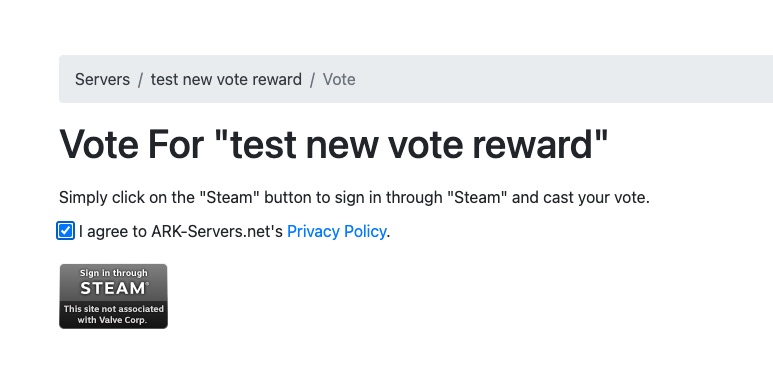Click the first quoted "Steam" word in instructions
The width and height of the screenshot is (773, 391).
pos(229,197)
